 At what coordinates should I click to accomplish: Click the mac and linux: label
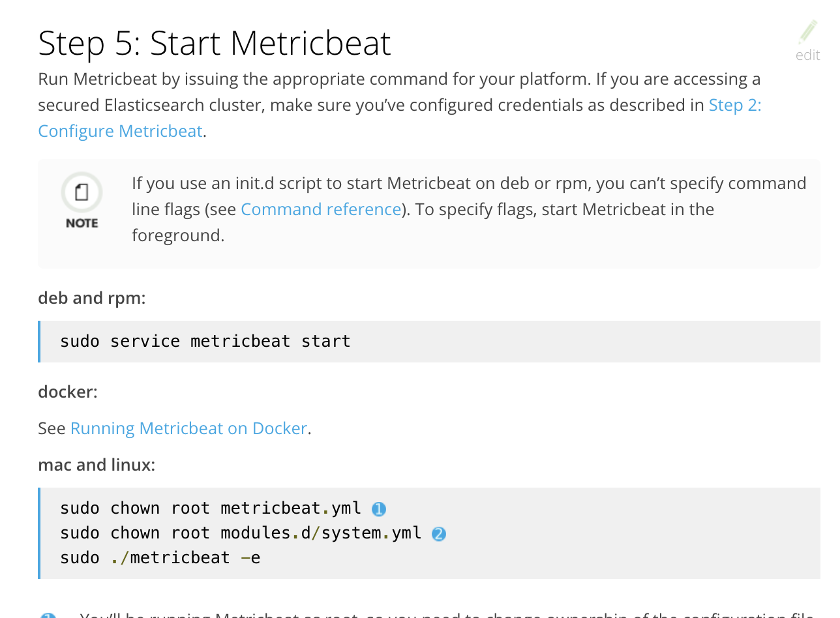96,465
